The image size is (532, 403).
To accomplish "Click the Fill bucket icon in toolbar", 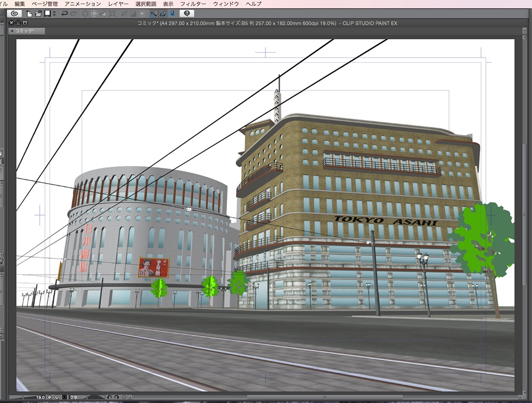I will (x=103, y=14).
